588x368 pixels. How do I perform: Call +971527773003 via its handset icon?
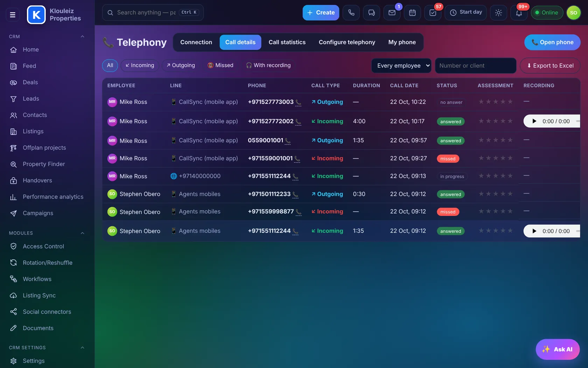298,102
